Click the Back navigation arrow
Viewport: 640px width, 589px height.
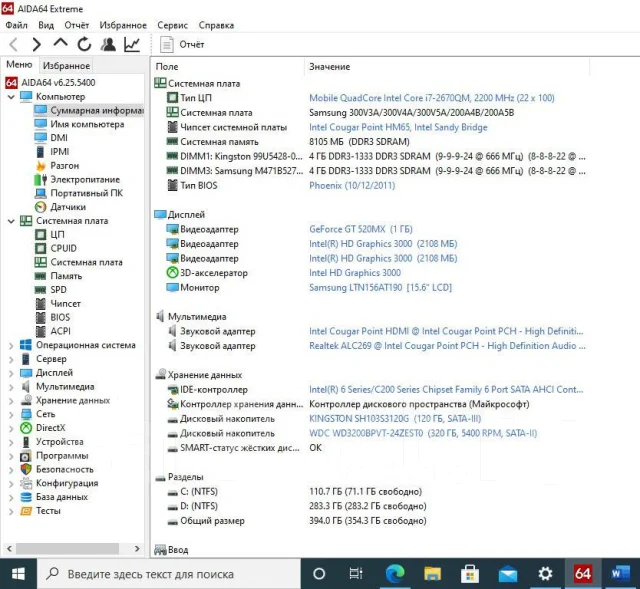click(13, 44)
